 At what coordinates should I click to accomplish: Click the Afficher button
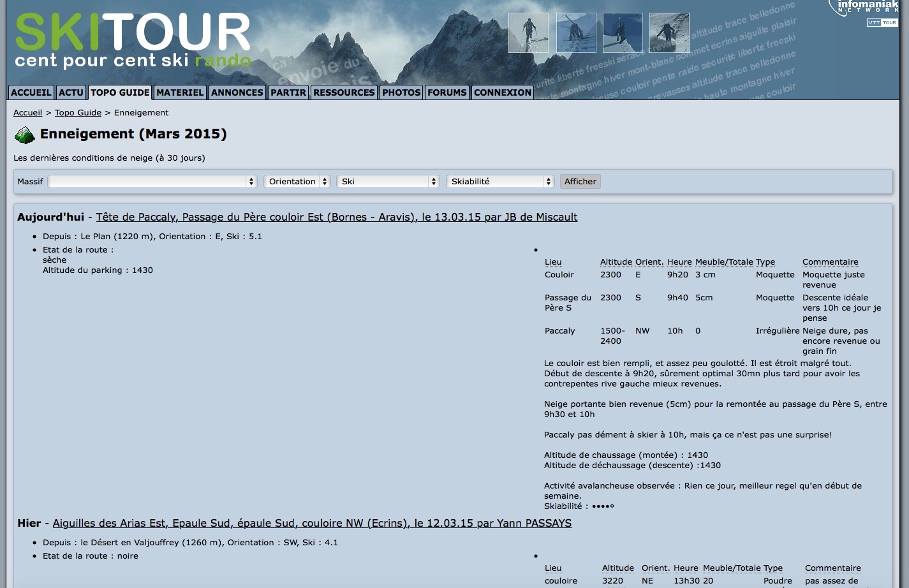coord(580,182)
